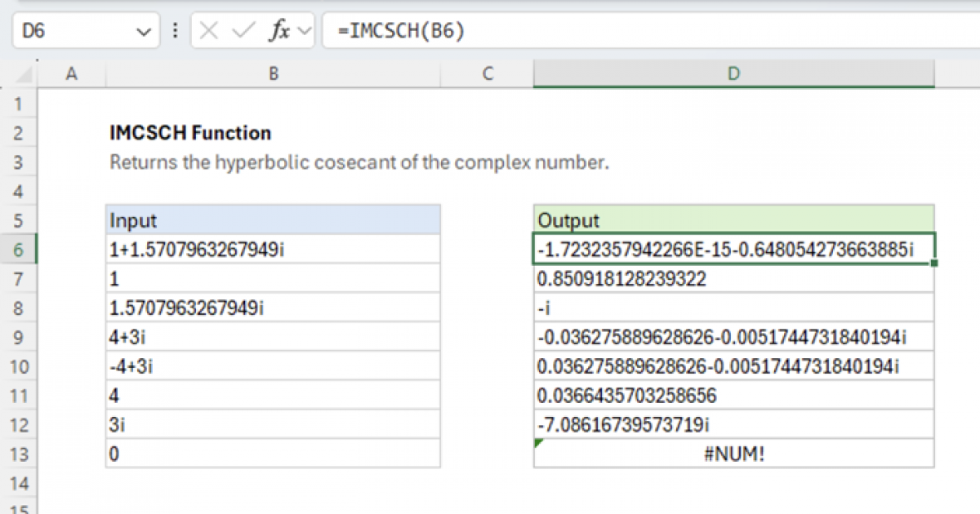The width and height of the screenshot is (980, 514).
Task: Click column header B
Action: click(x=274, y=73)
